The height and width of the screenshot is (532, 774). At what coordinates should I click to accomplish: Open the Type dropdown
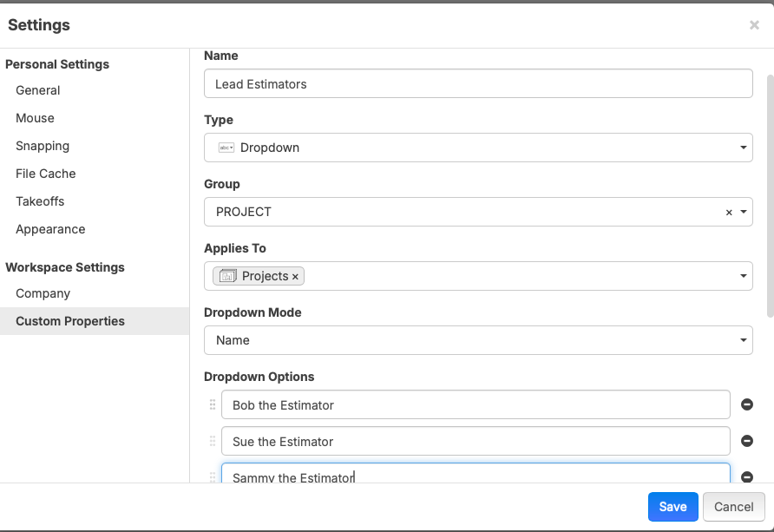point(477,148)
